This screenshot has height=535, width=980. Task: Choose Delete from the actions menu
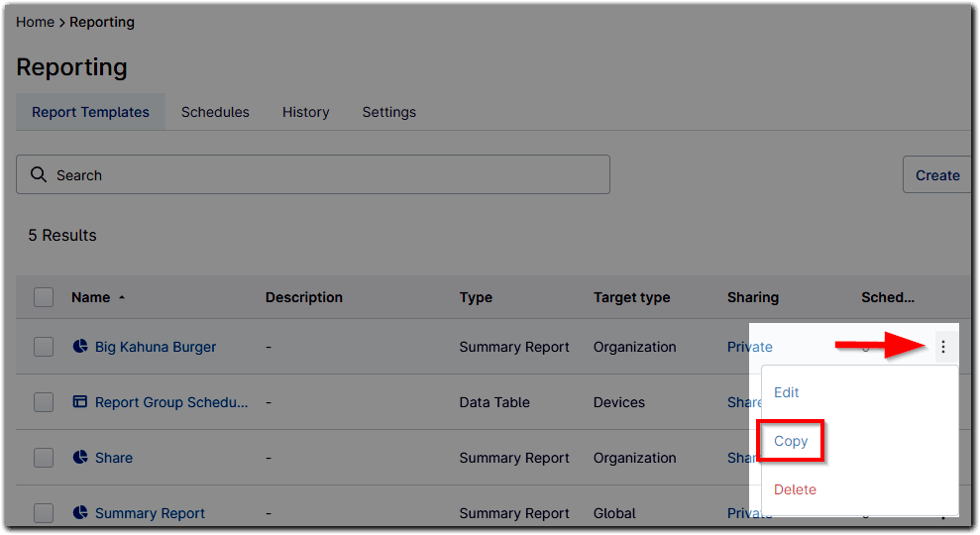[x=795, y=489]
